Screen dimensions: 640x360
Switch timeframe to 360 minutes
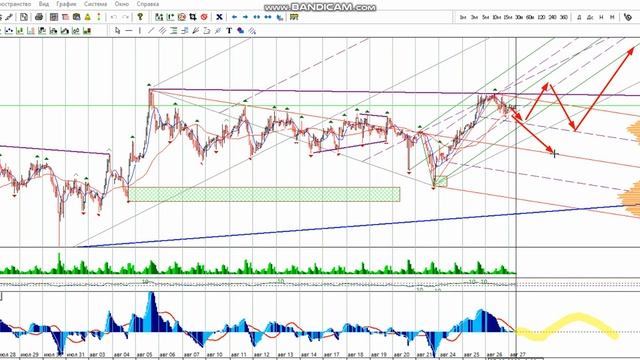pyautogui.click(x=564, y=17)
